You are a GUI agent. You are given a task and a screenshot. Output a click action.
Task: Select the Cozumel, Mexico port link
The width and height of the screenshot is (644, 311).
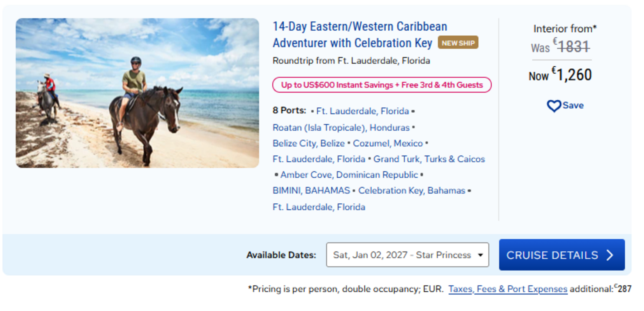pos(388,143)
